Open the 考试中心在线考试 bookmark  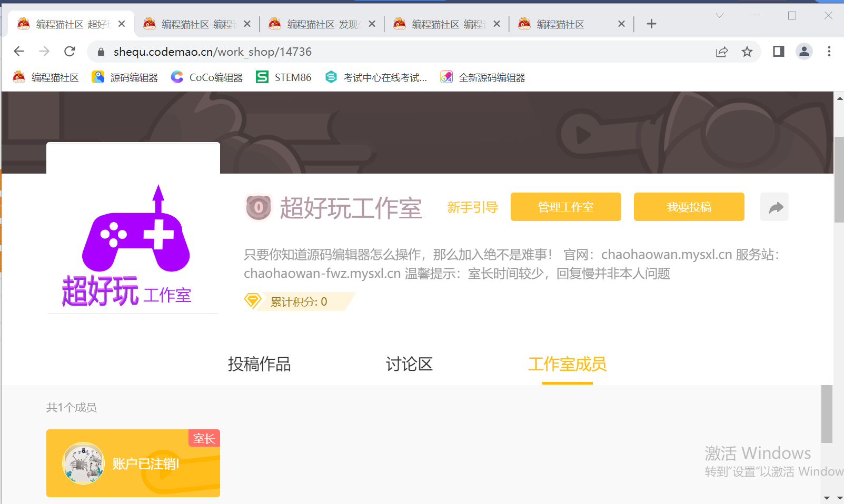tap(376, 77)
